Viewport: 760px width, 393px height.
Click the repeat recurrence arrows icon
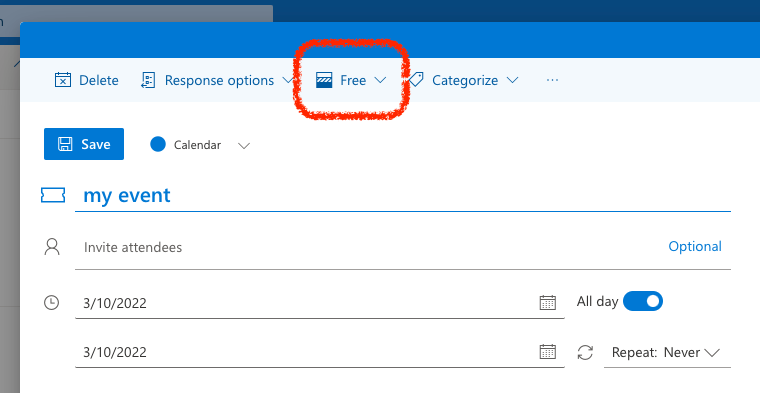point(586,352)
